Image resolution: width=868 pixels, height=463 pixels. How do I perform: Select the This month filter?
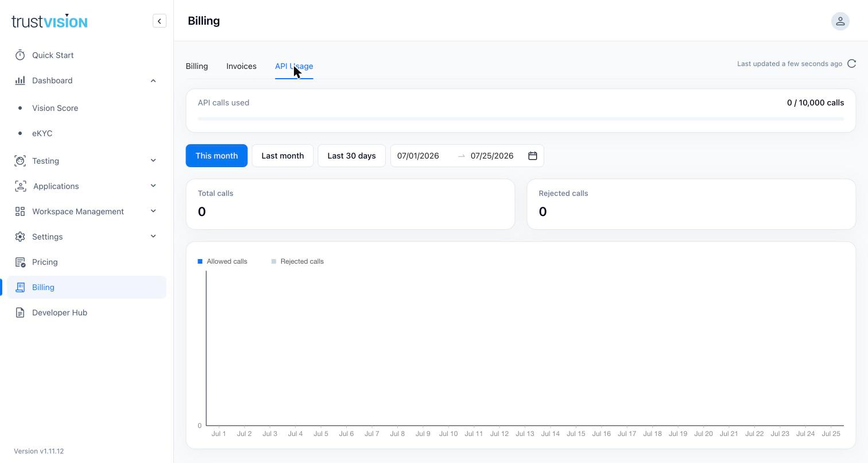pos(216,156)
